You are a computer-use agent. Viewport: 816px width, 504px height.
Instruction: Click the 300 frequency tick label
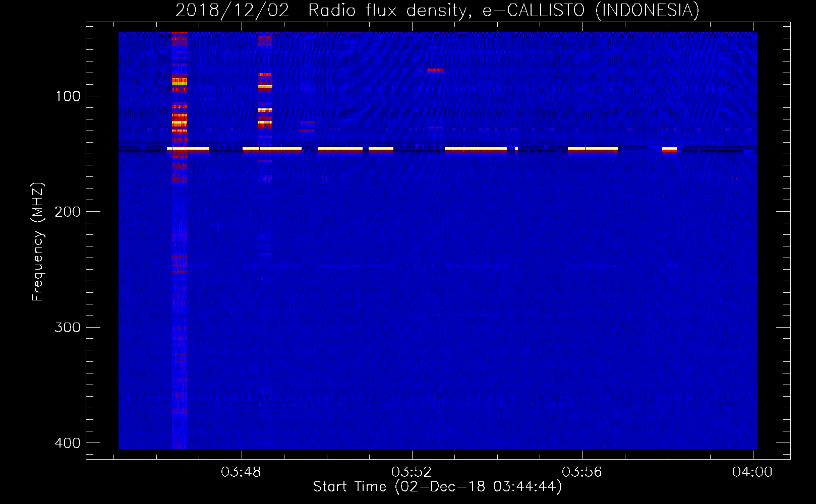[x=68, y=328]
